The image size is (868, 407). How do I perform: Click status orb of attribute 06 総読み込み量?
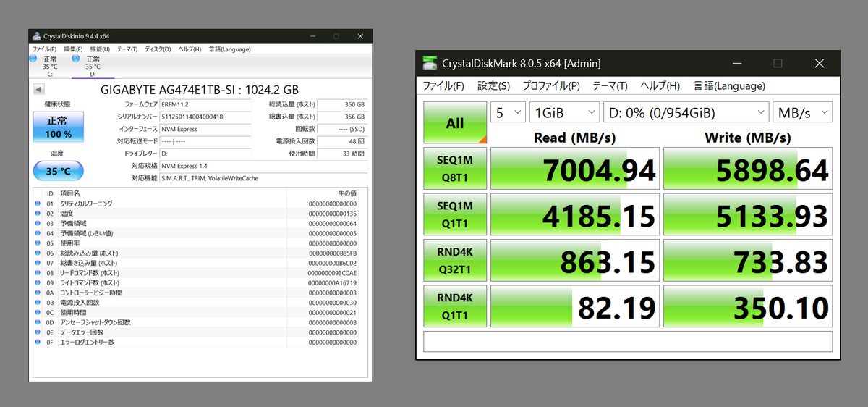click(38, 253)
